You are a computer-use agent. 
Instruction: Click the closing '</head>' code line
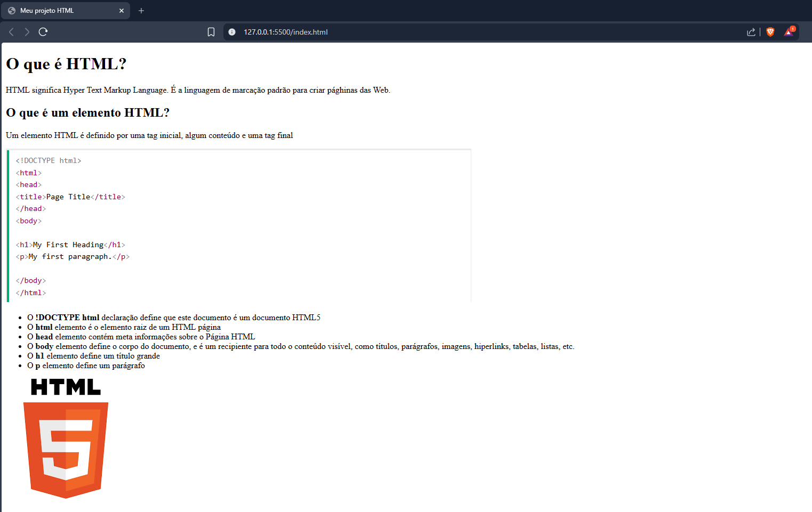tap(31, 208)
